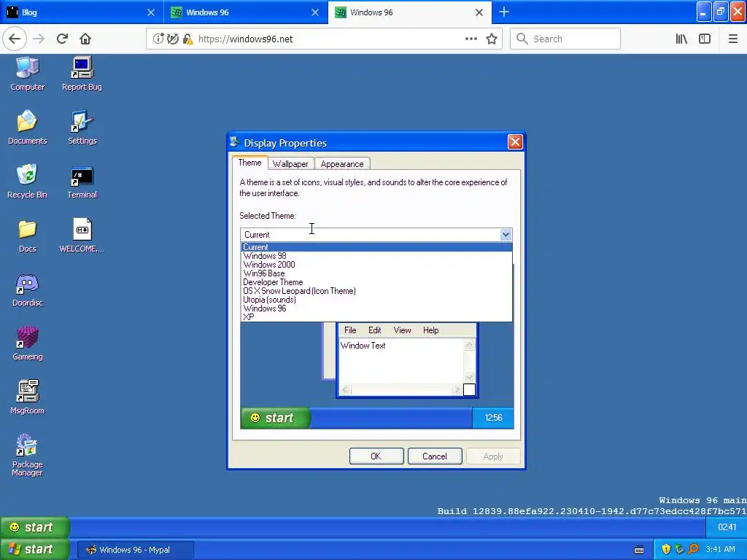The image size is (747, 560).
Task: Click the browser back arrow
Action: pyautogui.click(x=15, y=39)
